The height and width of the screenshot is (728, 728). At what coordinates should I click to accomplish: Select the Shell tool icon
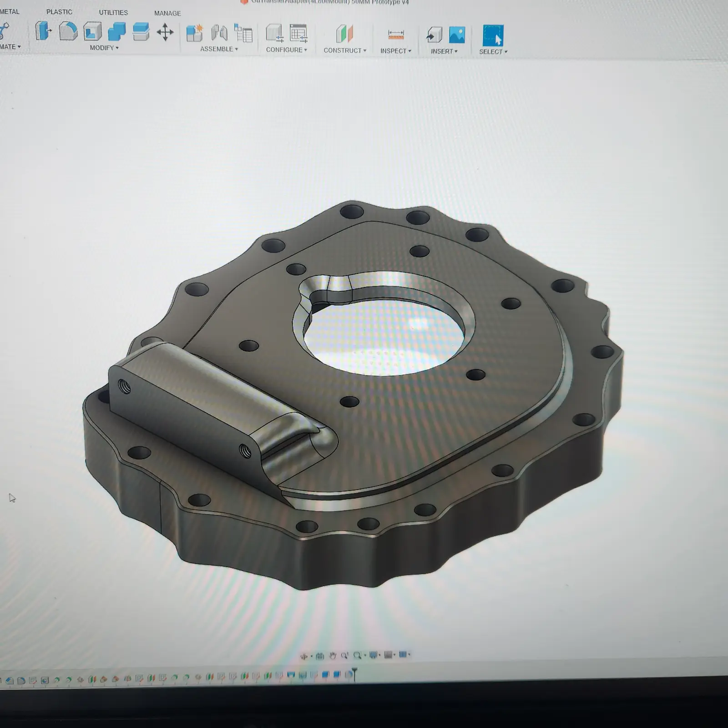[x=92, y=31]
